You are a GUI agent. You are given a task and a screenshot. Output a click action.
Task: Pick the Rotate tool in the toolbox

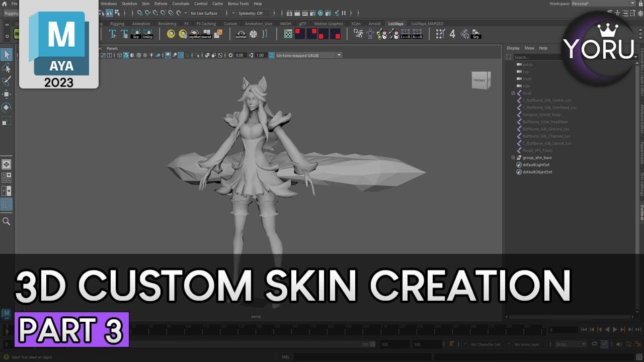click(x=7, y=107)
